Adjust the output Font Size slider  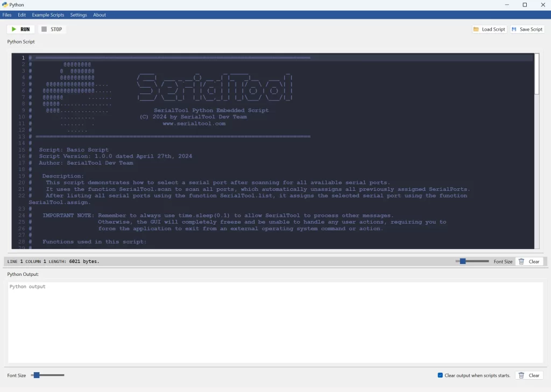[x=37, y=375]
